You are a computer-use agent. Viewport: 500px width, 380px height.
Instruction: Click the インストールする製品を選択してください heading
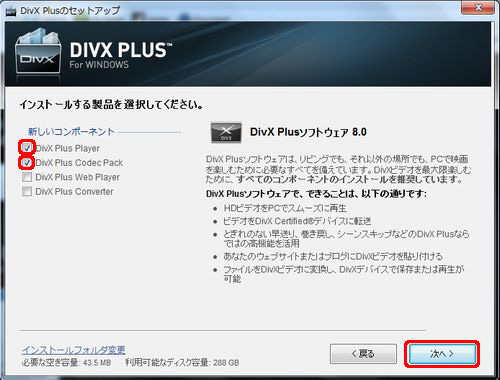[111, 105]
